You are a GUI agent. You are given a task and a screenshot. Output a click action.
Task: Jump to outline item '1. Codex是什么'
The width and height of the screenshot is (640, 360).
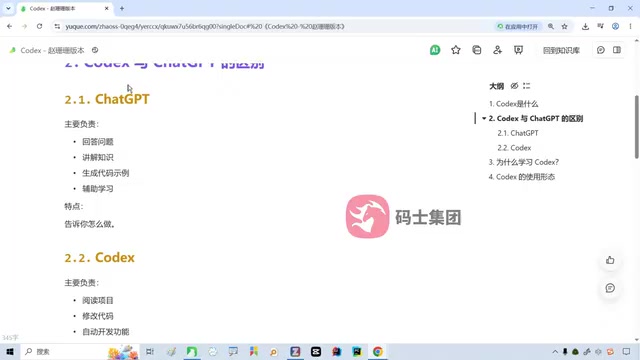[x=513, y=104]
